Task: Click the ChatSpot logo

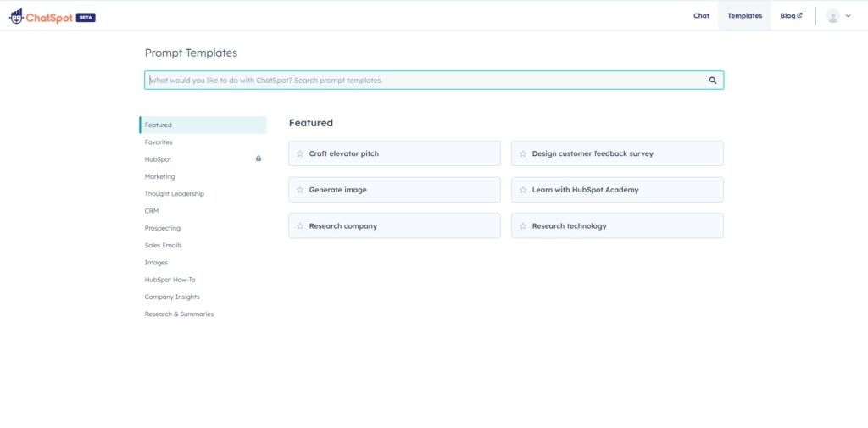Action: pos(41,17)
